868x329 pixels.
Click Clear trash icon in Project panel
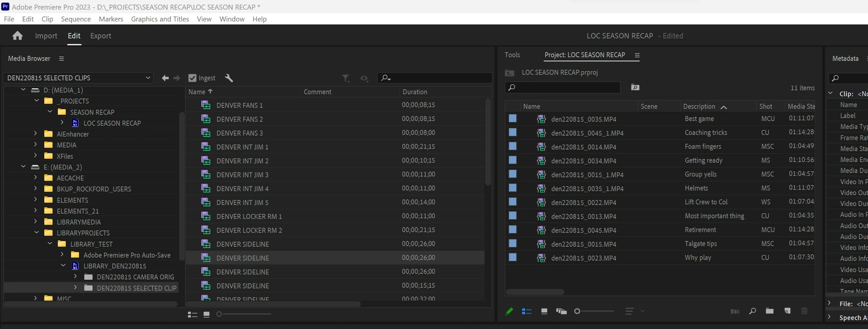(804, 311)
